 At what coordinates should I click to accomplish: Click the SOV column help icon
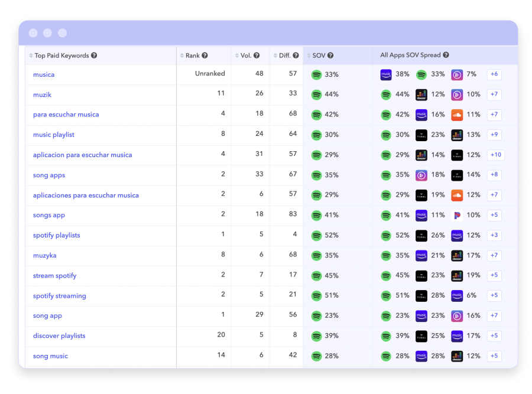[330, 56]
